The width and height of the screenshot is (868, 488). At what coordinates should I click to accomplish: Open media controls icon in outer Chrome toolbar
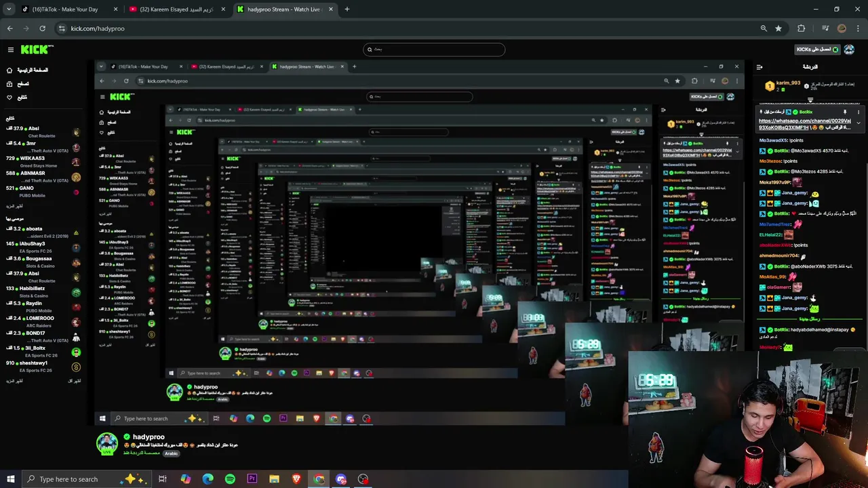click(825, 28)
